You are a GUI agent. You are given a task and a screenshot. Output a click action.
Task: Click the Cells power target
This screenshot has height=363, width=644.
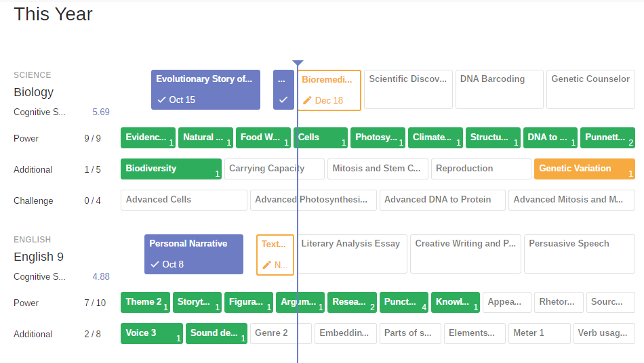(x=322, y=138)
